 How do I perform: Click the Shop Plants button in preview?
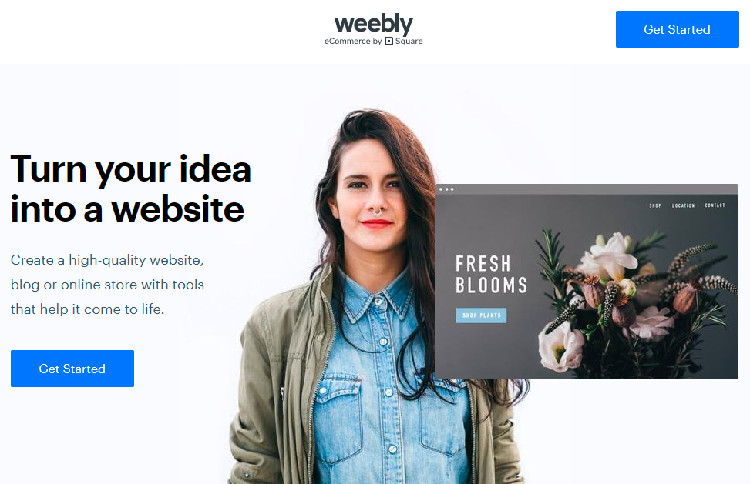click(481, 316)
